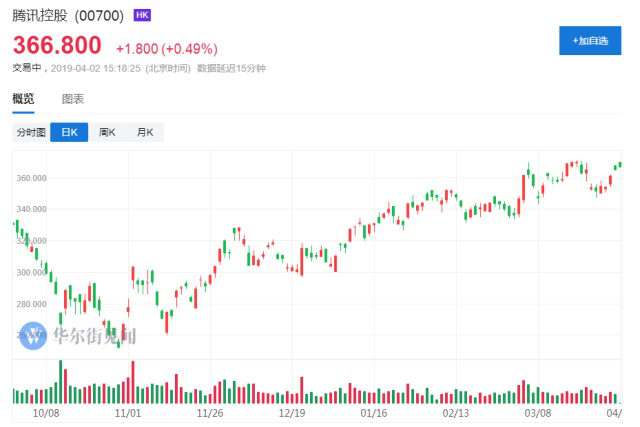Click the tallest red volume bar near 11/01

(133, 382)
